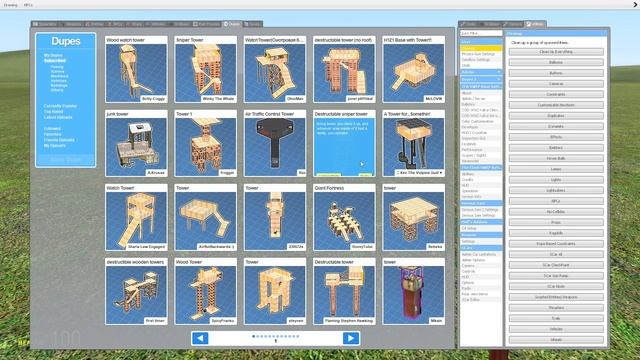Choose Air Traffic Control Tower dupe
Viewport: 640px width, 360px height.
[x=275, y=143]
